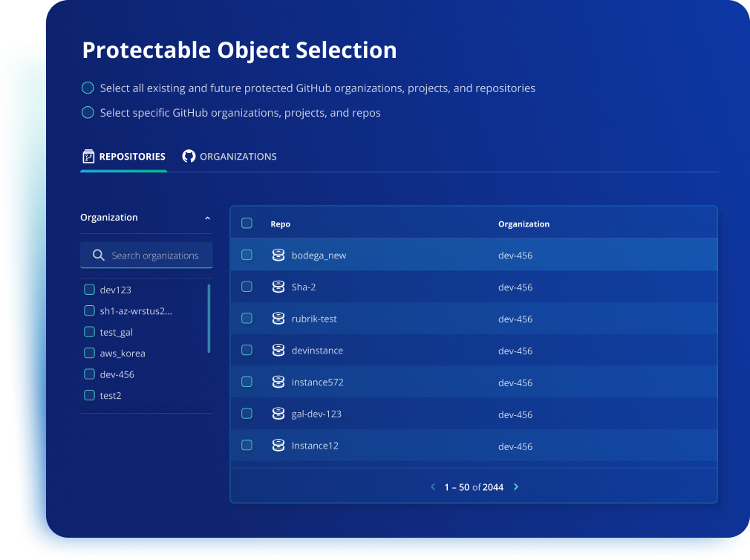Click the GitHub logo on the Organizations tab
Image resolution: width=750 pixels, height=560 pixels.
[x=189, y=156]
